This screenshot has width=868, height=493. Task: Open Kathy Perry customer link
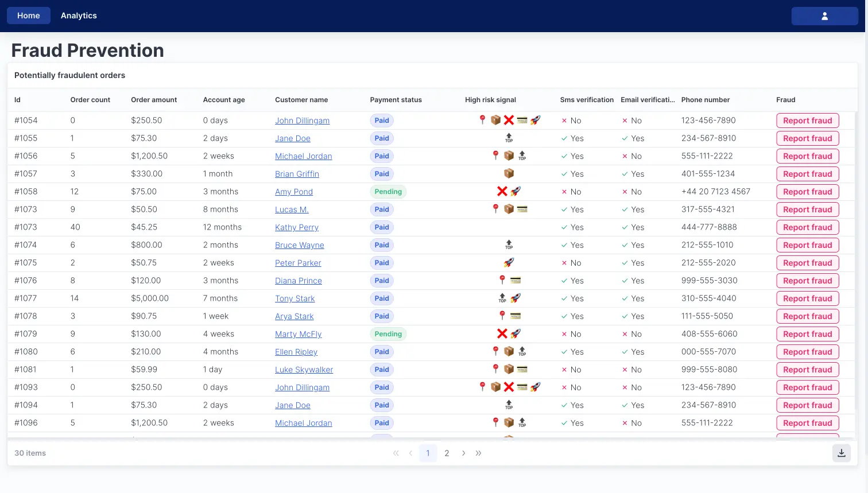coord(297,227)
